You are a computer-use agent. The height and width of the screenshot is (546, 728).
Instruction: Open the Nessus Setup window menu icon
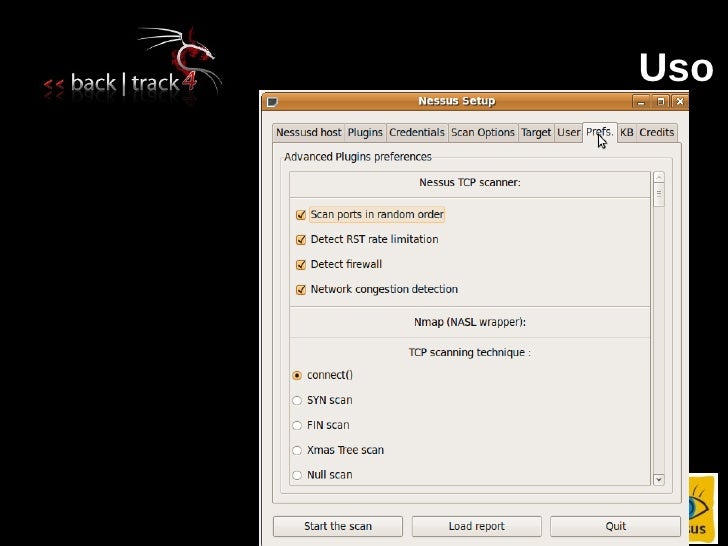pos(272,101)
